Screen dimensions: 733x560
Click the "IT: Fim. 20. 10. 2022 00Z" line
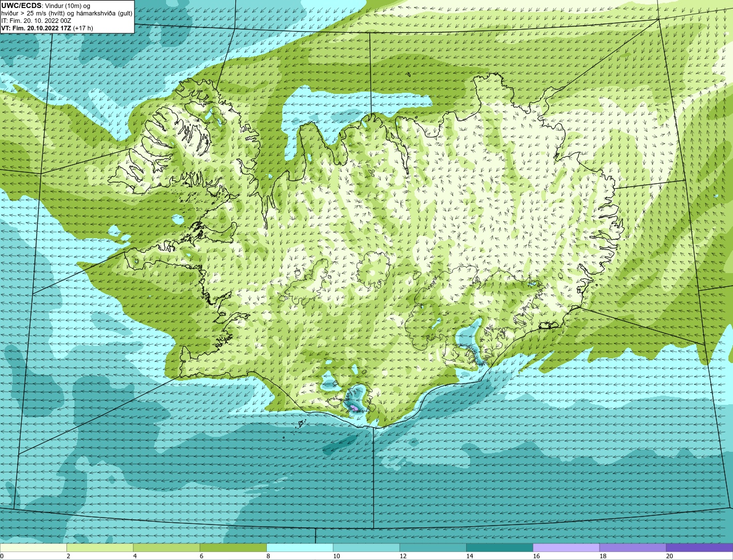tap(36, 20)
